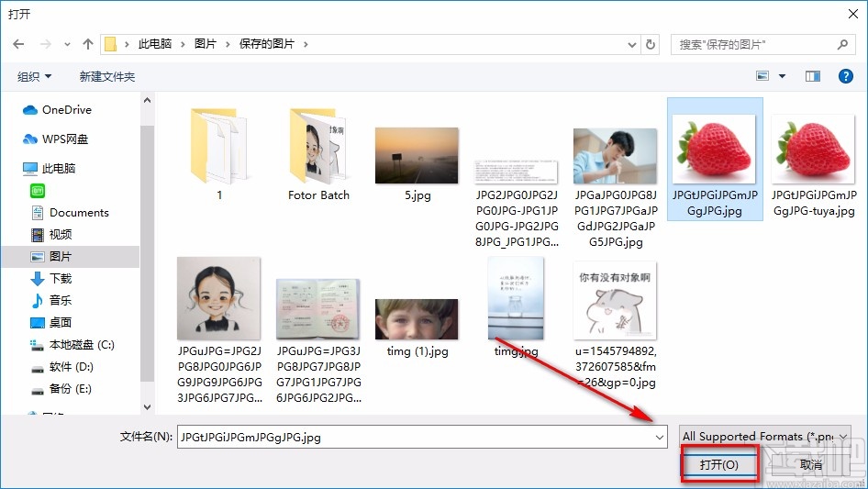Click the magnifier search icon
868x489 pixels.
point(842,44)
